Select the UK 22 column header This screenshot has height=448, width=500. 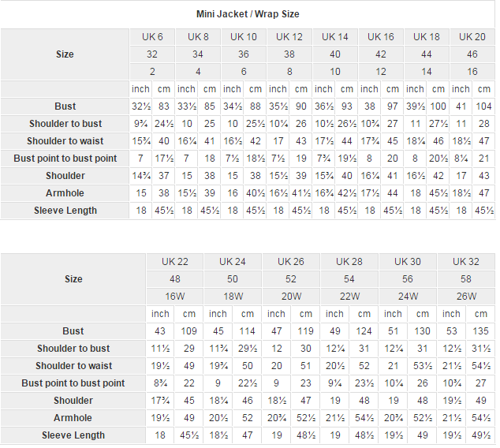pyautogui.click(x=174, y=262)
